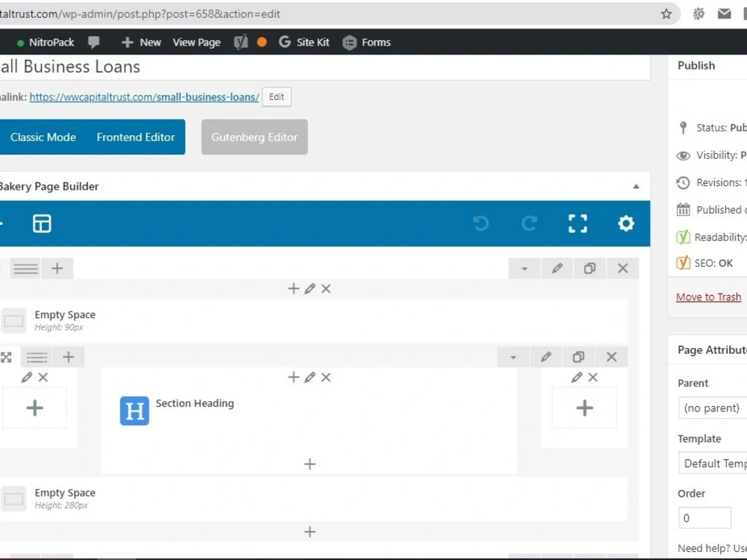Focus the Order number field
747x560 pixels.
[704, 518]
